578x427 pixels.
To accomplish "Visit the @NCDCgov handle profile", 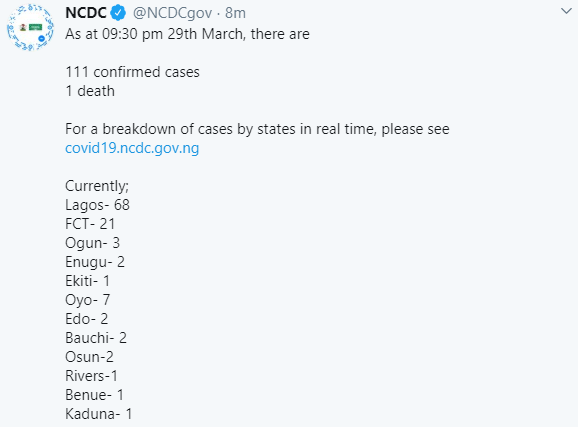I will (x=172, y=13).
